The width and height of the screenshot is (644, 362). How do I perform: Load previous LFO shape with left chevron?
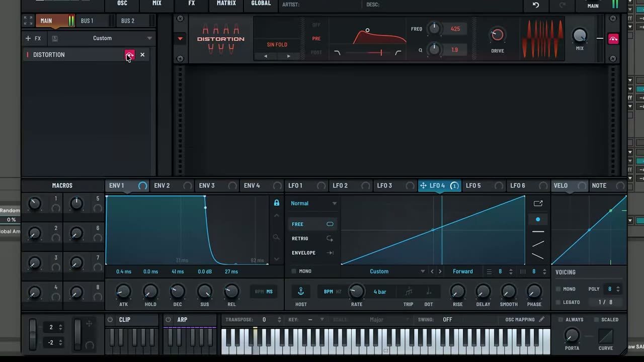(x=432, y=271)
